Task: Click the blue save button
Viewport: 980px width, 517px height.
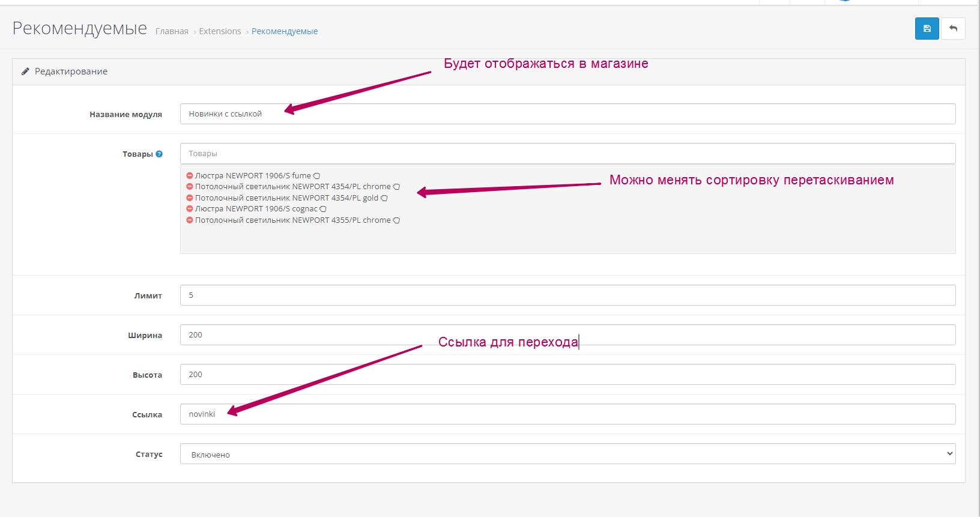Action: click(x=927, y=29)
